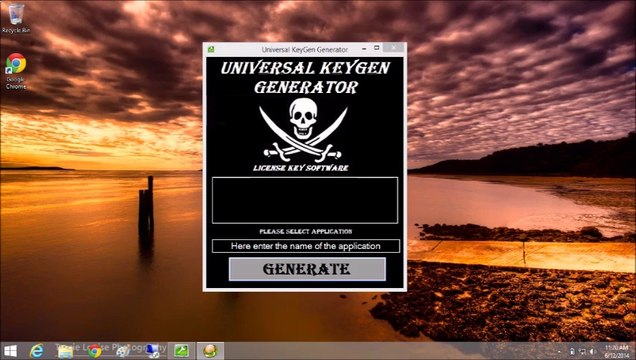Click the GENERATE button

[307, 269]
